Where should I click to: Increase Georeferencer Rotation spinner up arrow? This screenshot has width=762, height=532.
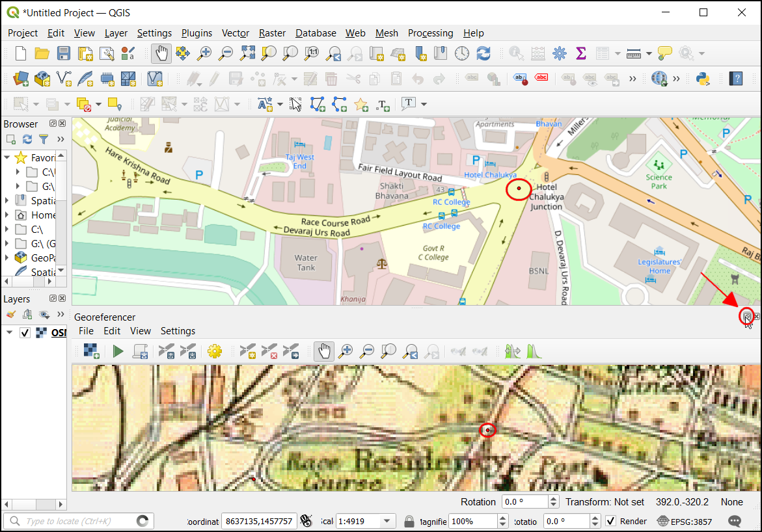click(554, 498)
